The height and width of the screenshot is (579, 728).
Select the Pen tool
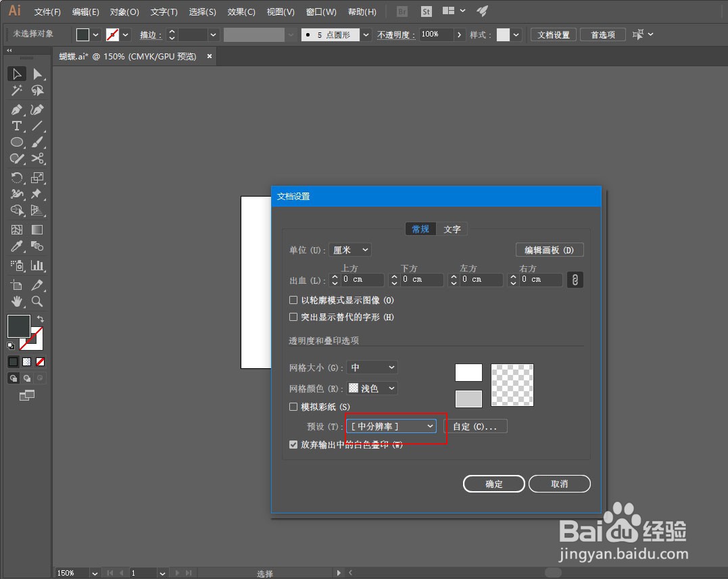point(17,110)
